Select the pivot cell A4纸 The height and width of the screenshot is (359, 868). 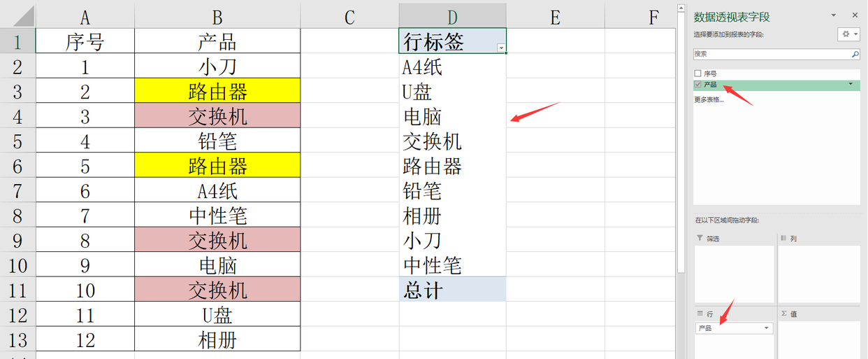453,66
